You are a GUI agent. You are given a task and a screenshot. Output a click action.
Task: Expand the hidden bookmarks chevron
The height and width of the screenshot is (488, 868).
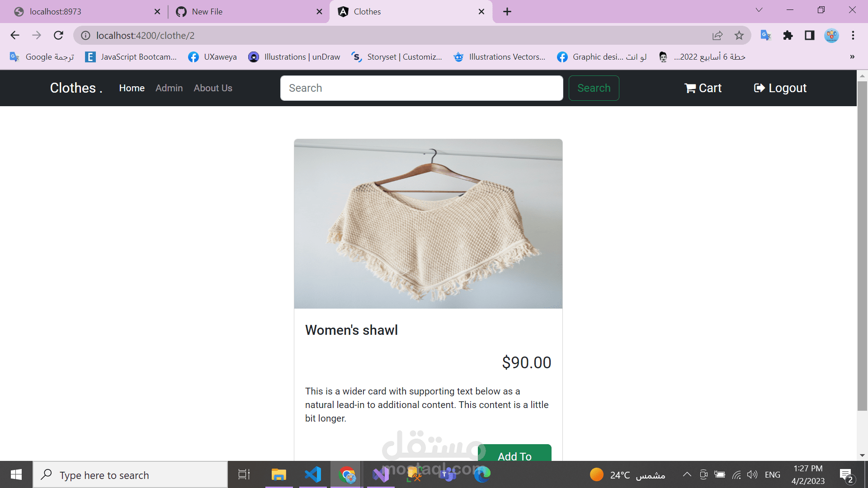pos(852,57)
